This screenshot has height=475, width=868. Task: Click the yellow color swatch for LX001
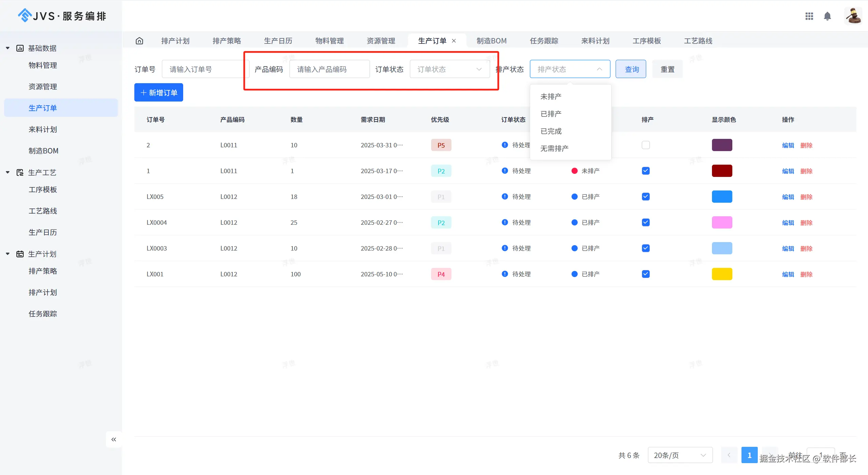721,274
